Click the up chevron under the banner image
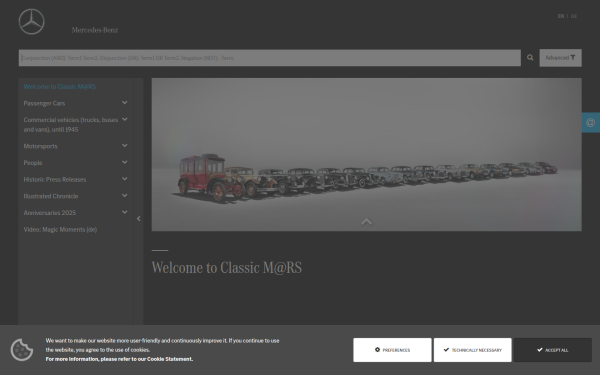 (366, 222)
